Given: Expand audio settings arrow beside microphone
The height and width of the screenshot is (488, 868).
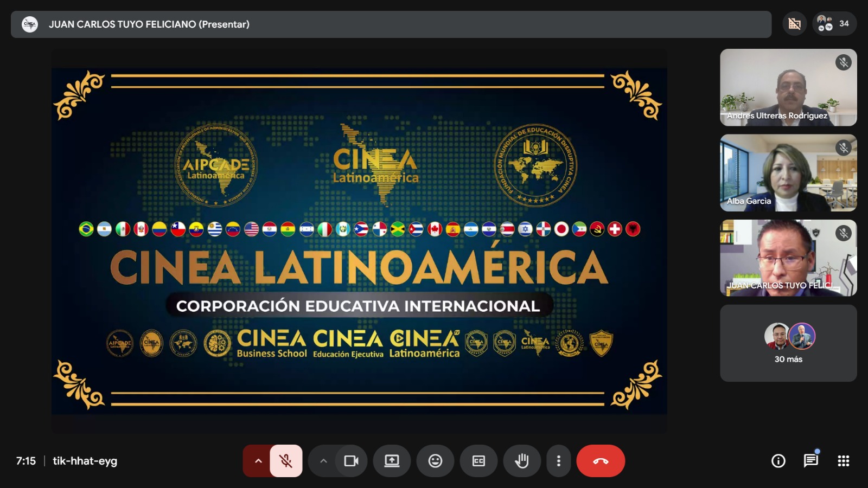Looking at the screenshot, I should [258, 461].
